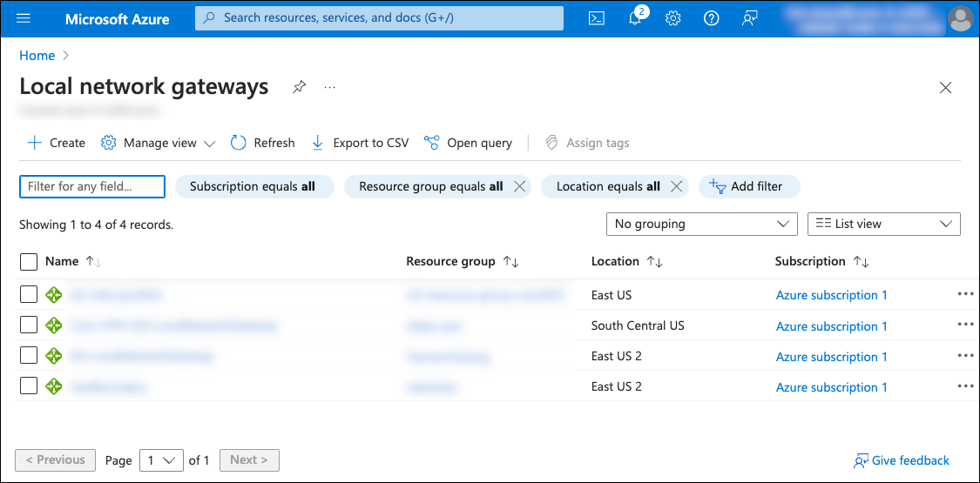The height and width of the screenshot is (483, 980).
Task: Open the help question mark icon
Action: tap(711, 18)
